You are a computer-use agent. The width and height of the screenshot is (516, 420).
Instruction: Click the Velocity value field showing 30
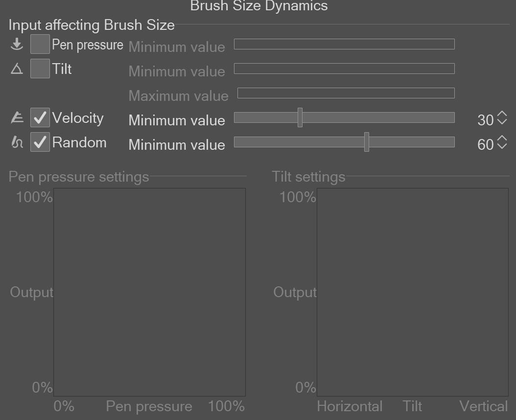coord(485,120)
